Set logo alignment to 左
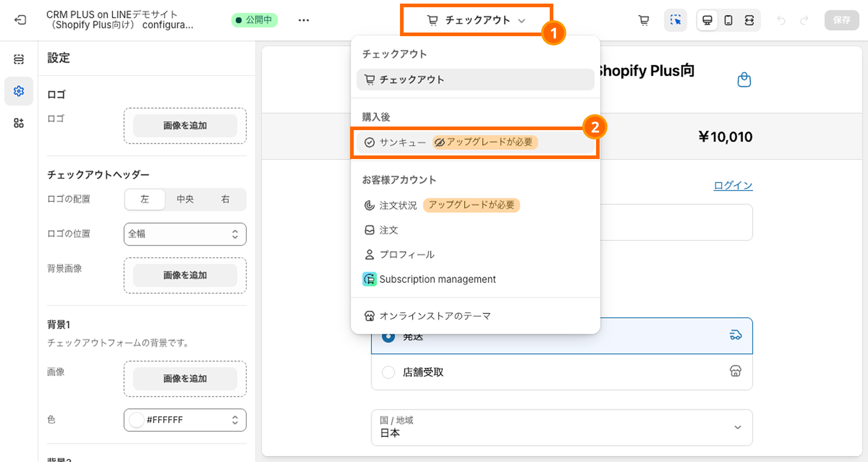Viewport: 868px width, 462px height. tap(145, 199)
